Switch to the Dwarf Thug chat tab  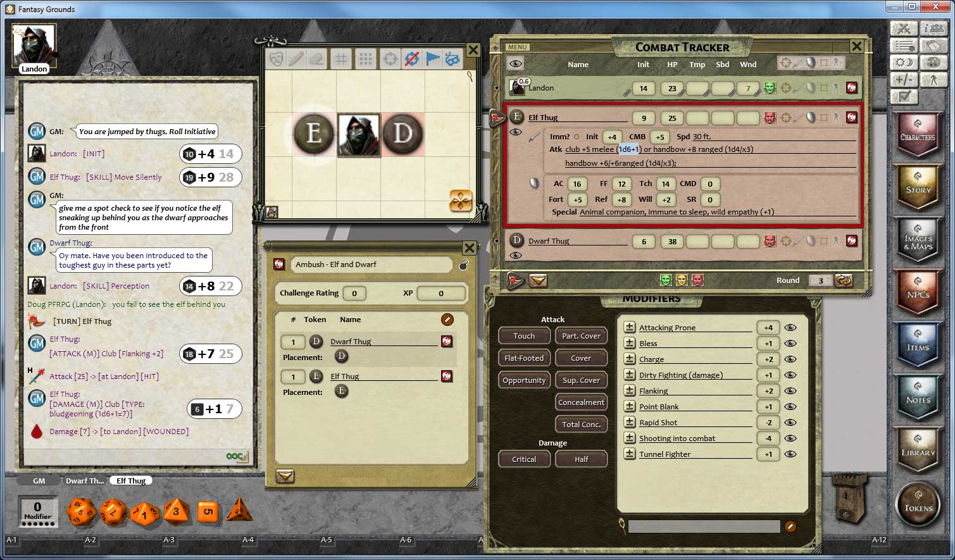click(84, 481)
